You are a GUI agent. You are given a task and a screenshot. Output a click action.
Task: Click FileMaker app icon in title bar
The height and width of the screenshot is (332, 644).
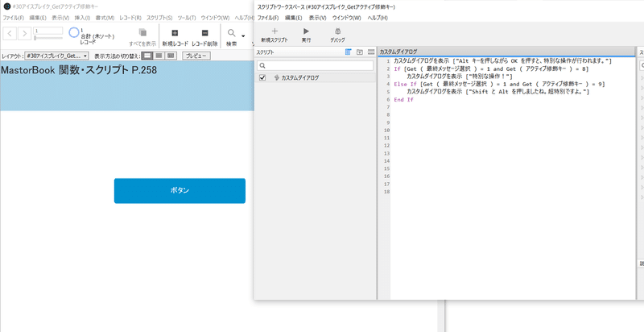tap(6, 6)
